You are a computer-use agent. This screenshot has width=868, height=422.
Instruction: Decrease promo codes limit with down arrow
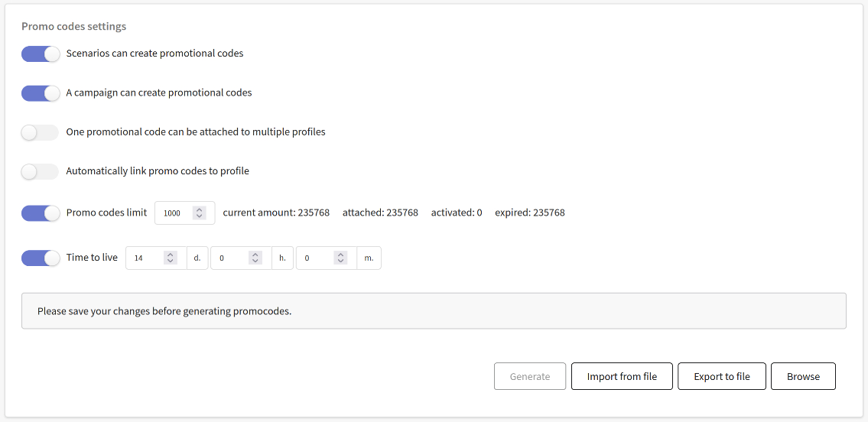click(x=200, y=216)
